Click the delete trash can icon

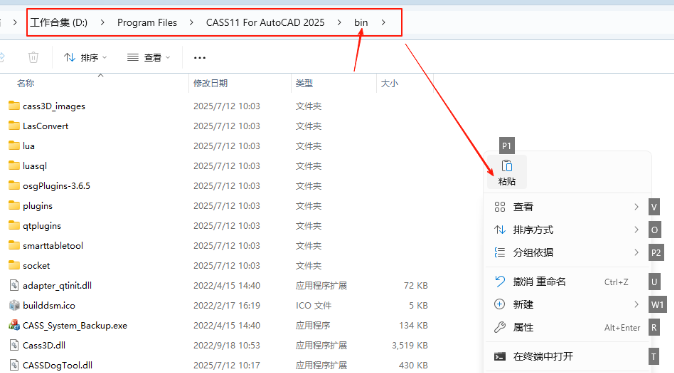(x=33, y=57)
